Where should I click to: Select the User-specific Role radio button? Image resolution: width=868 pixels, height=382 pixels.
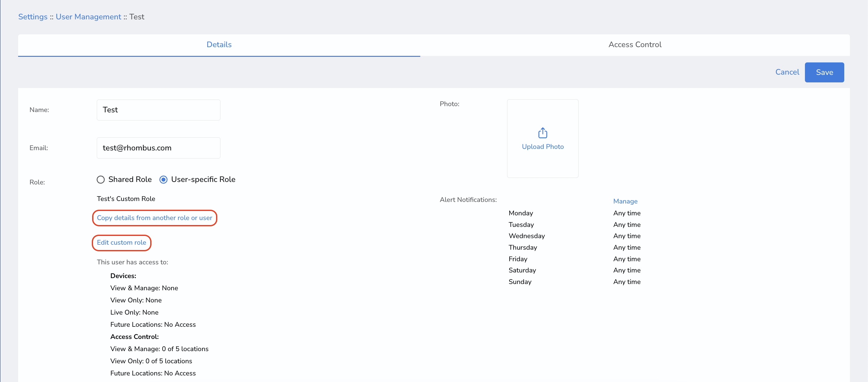(163, 179)
